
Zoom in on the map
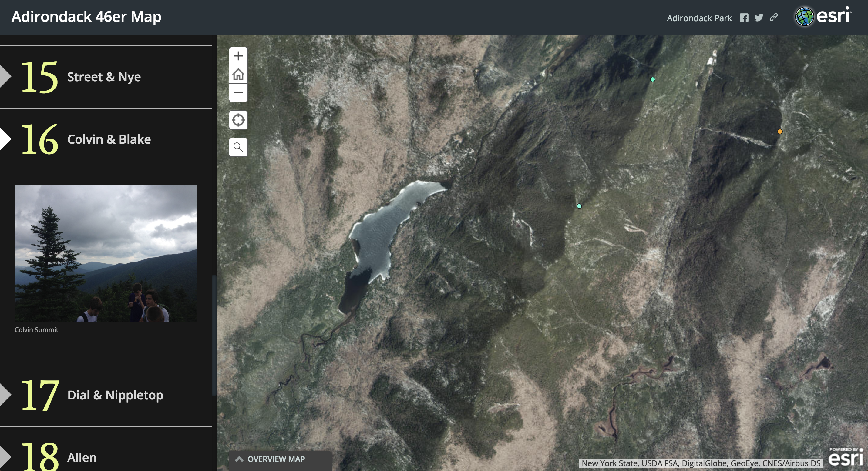(238, 56)
